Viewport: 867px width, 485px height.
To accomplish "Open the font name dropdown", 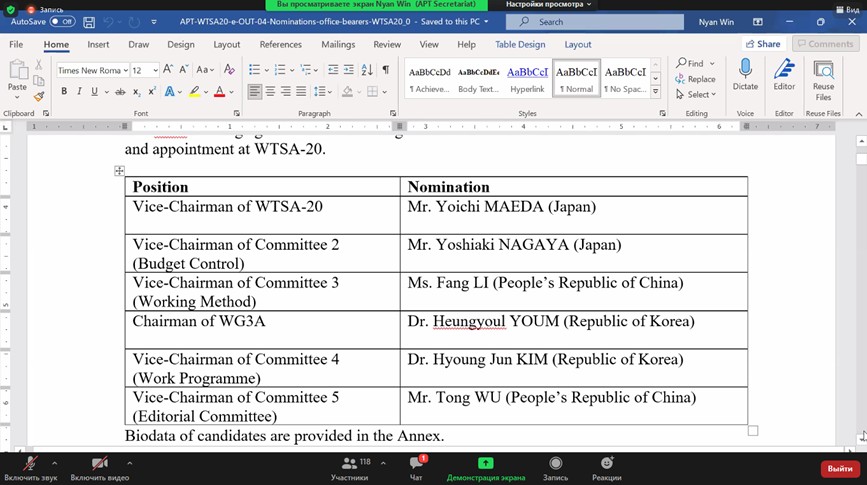I will tap(126, 70).
